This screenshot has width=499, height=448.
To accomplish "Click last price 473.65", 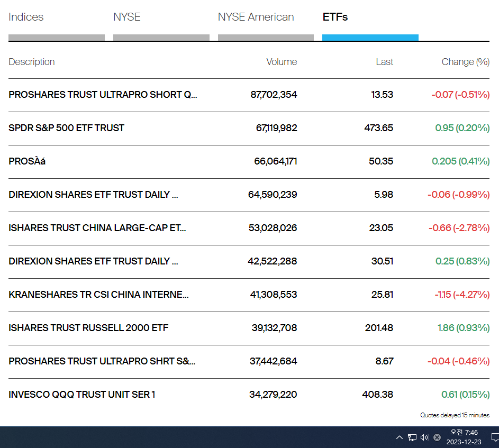I will (379, 128).
